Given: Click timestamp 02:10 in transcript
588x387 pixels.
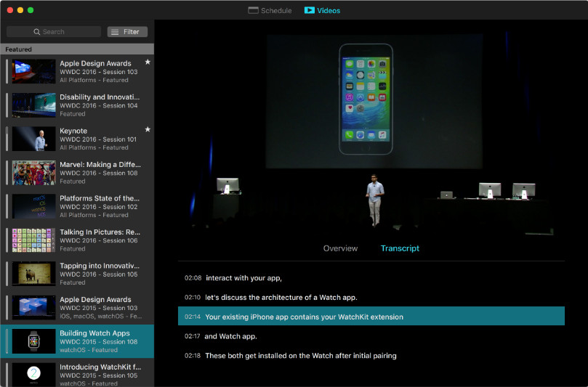Looking at the screenshot, I should pyautogui.click(x=193, y=298).
